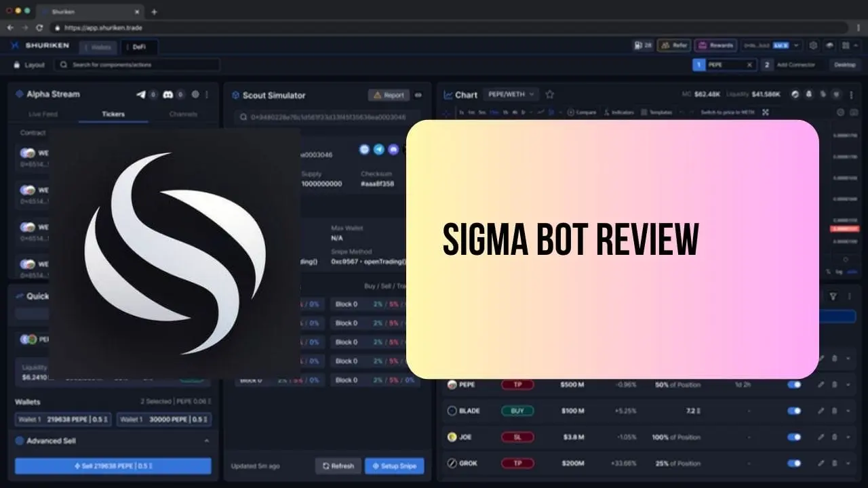Viewport: 868px width, 488px height.
Task: Click the TP tag on the GROK row
Action: pyautogui.click(x=517, y=464)
